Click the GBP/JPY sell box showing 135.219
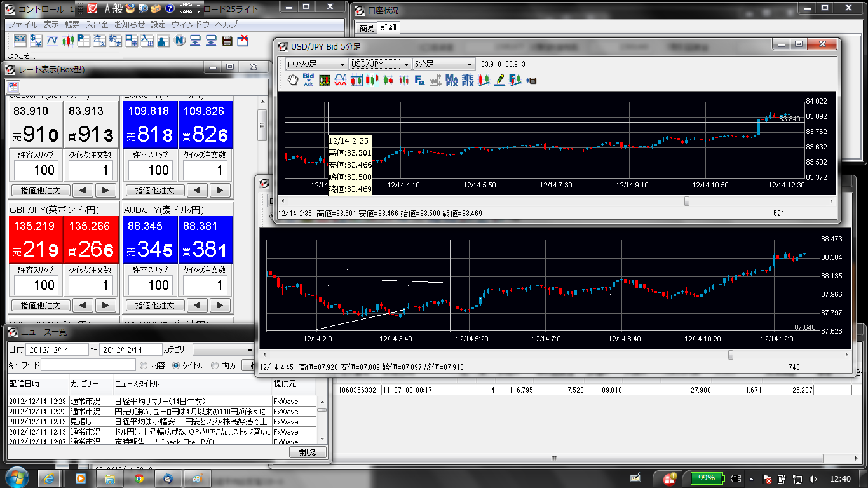 36,240
